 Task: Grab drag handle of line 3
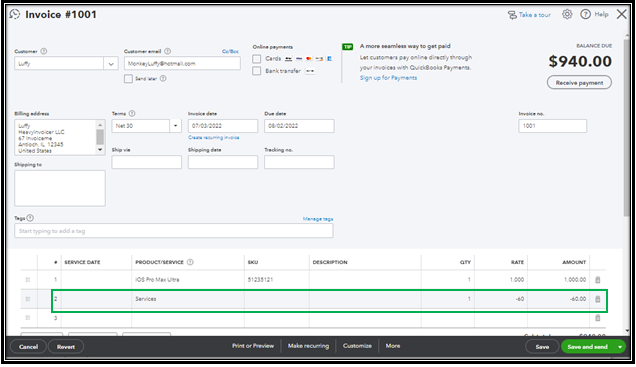click(x=28, y=318)
